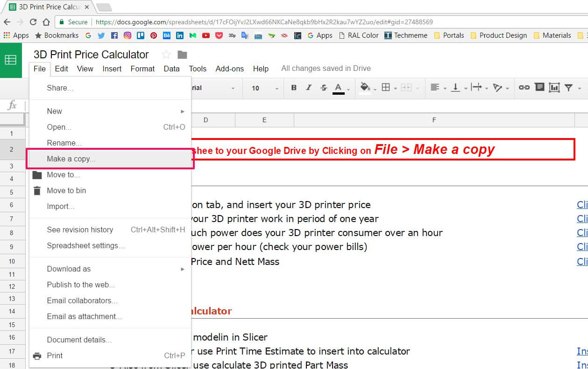
Task: Open the YouTube bookmark
Action: pos(206,35)
